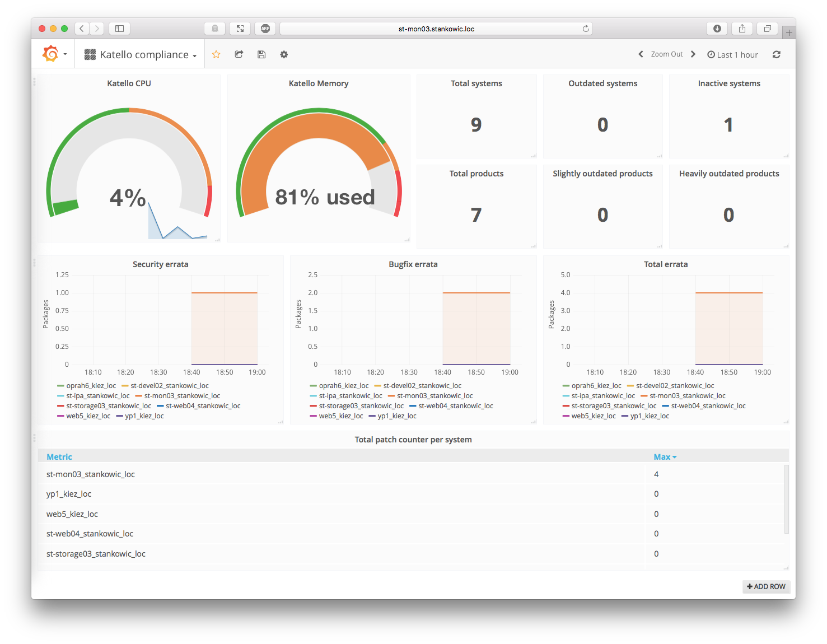
Task: Click the 4% CPU gauge value
Action: tap(128, 198)
